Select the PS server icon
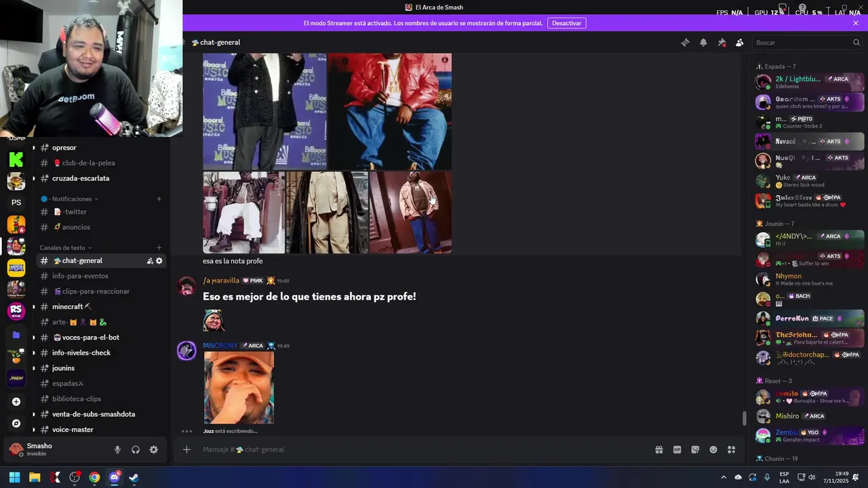 coord(16,202)
